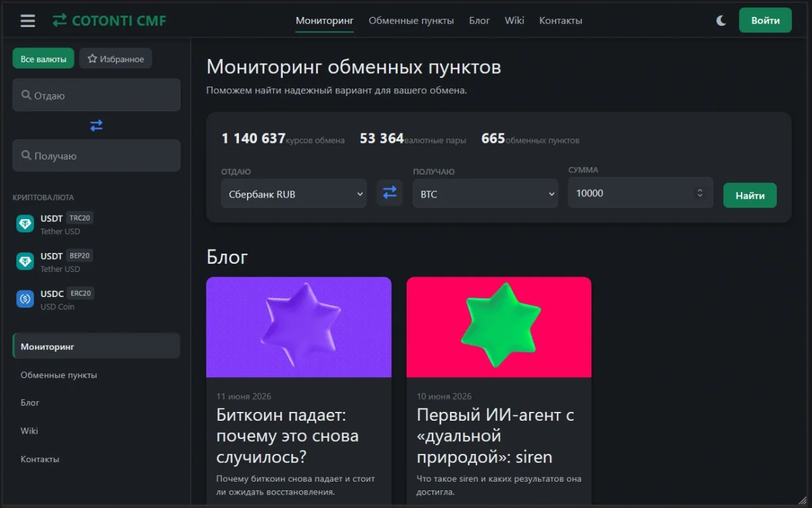This screenshot has width=812, height=508.
Task: Open Контакты in top navigation
Action: click(x=560, y=20)
